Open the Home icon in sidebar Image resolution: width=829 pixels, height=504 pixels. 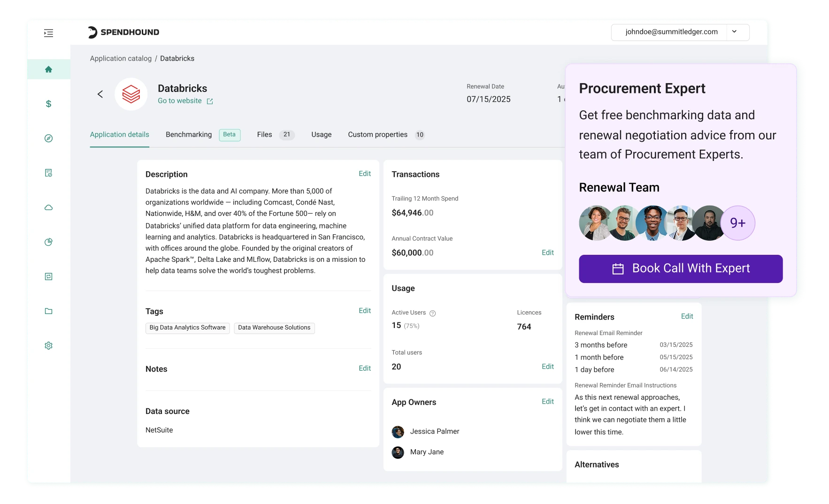[x=48, y=69]
